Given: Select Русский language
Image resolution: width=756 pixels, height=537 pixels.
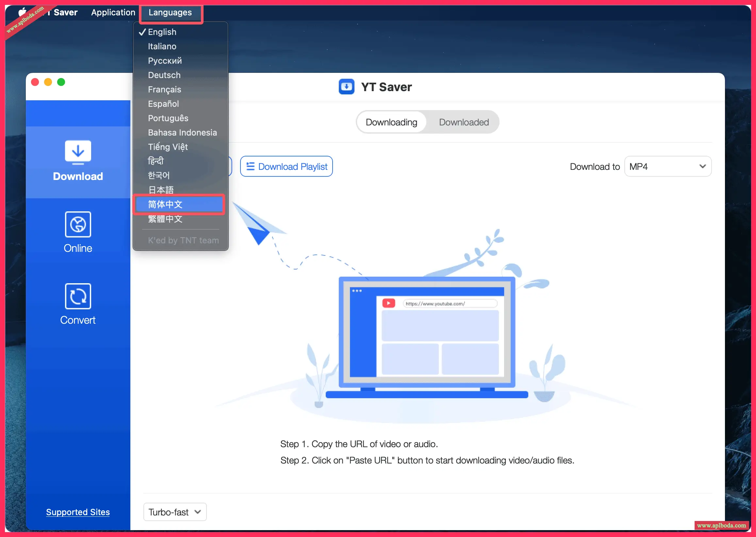Looking at the screenshot, I should [181, 61].
